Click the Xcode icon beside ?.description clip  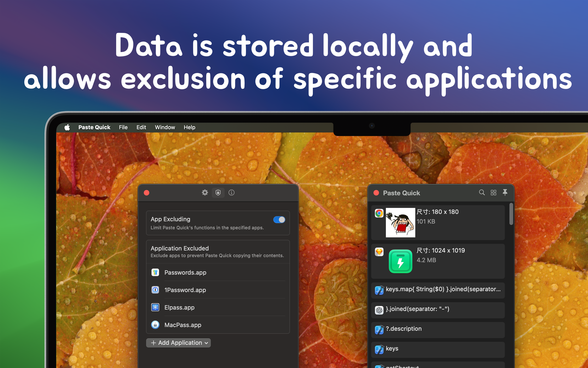pos(379,330)
